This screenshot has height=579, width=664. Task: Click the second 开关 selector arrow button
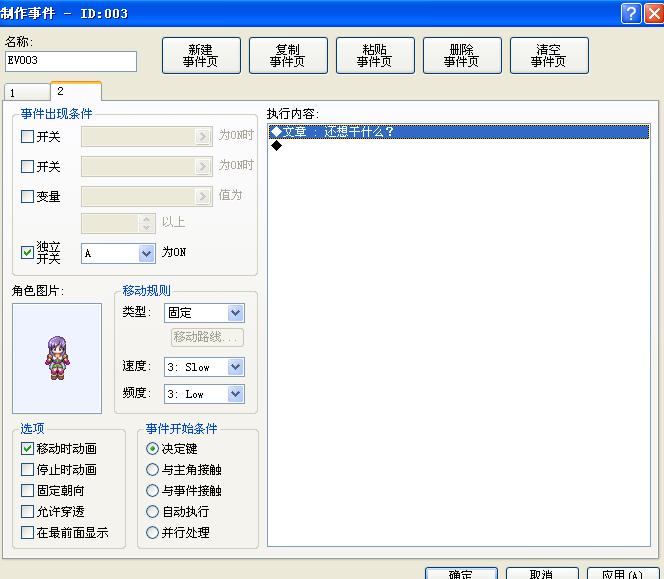[203, 166]
